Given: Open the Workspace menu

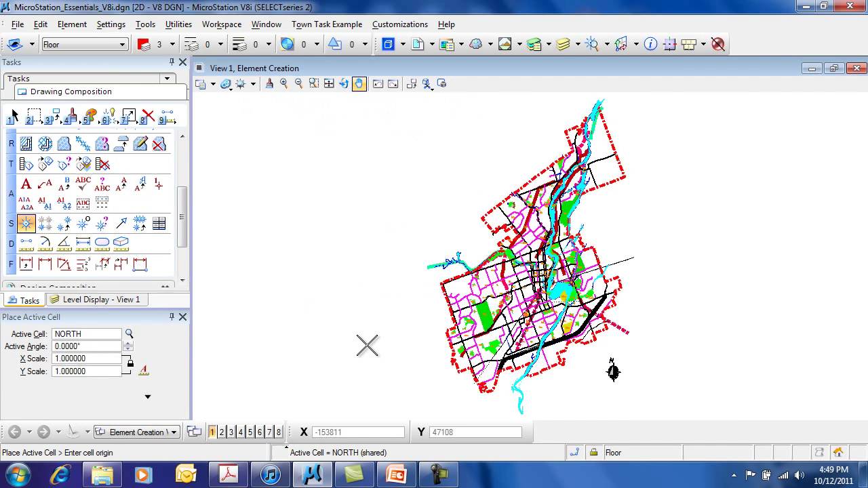Looking at the screenshot, I should click(222, 24).
